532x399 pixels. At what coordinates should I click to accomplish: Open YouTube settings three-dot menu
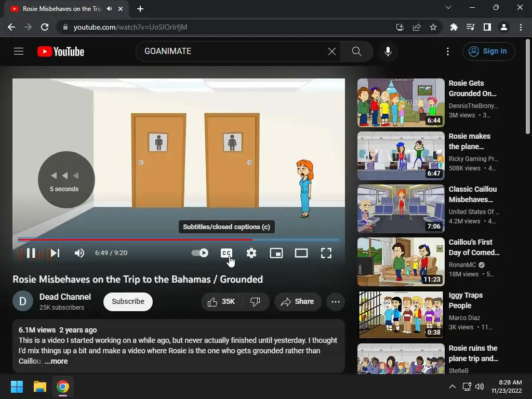(x=448, y=51)
